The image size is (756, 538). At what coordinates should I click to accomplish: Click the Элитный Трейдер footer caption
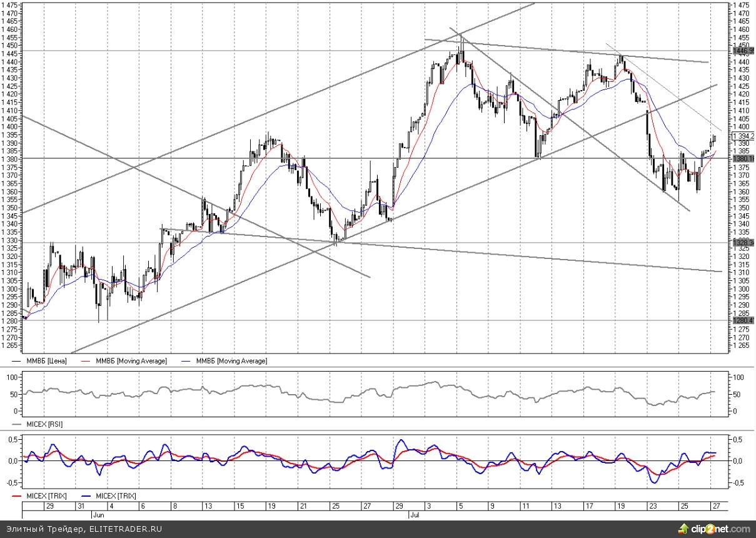(x=42, y=529)
